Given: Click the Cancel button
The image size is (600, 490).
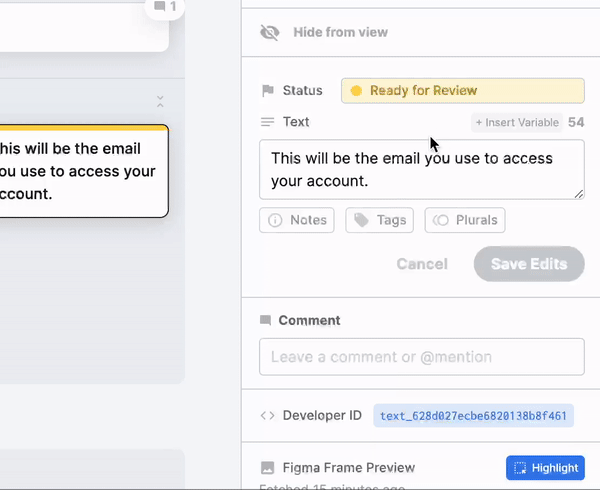Looking at the screenshot, I should pos(422,264).
